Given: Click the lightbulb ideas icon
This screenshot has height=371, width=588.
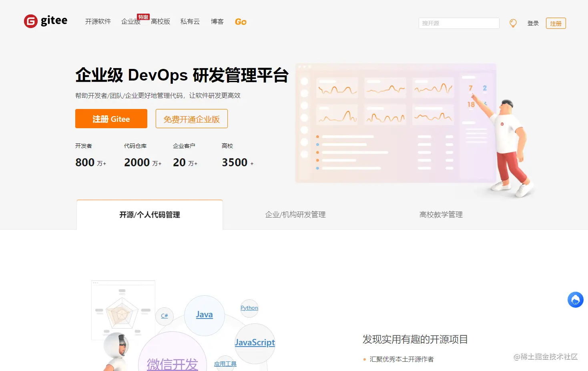Looking at the screenshot, I should coord(513,23).
